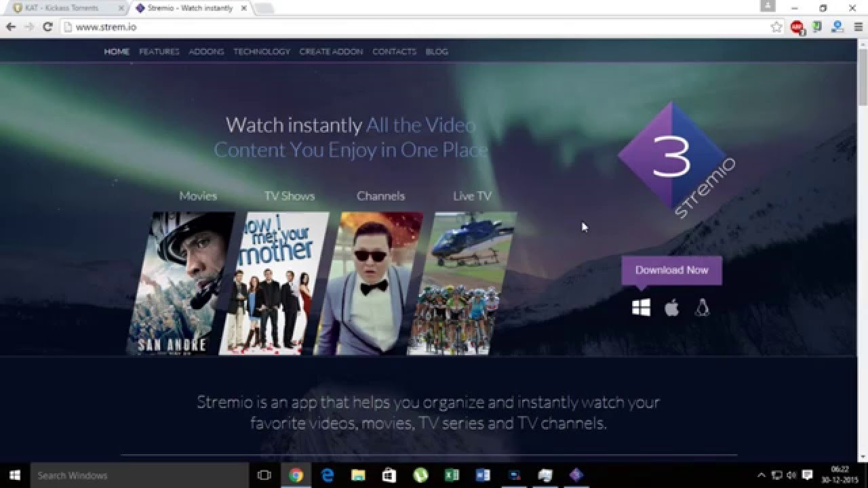Image resolution: width=868 pixels, height=488 pixels.
Task: Open the Chrome user profile button
Action: click(x=768, y=6)
